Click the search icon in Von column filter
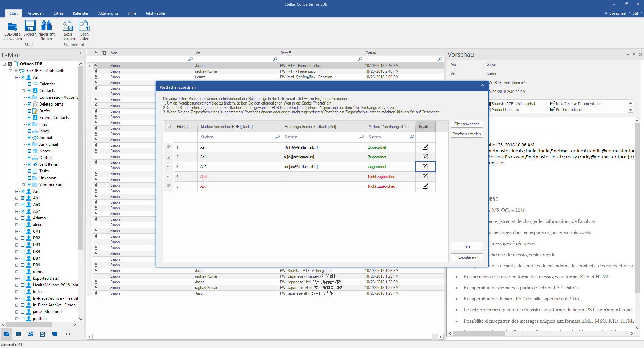 [x=190, y=59]
